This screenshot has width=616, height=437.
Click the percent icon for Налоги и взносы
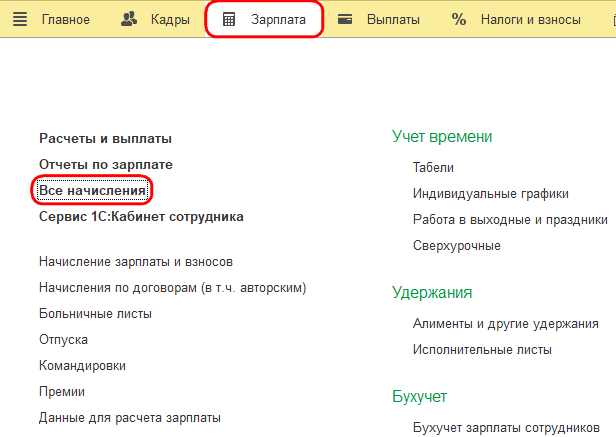tap(458, 19)
